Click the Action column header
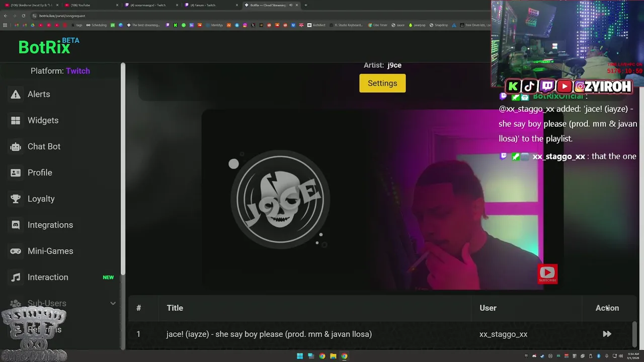 click(607, 308)
